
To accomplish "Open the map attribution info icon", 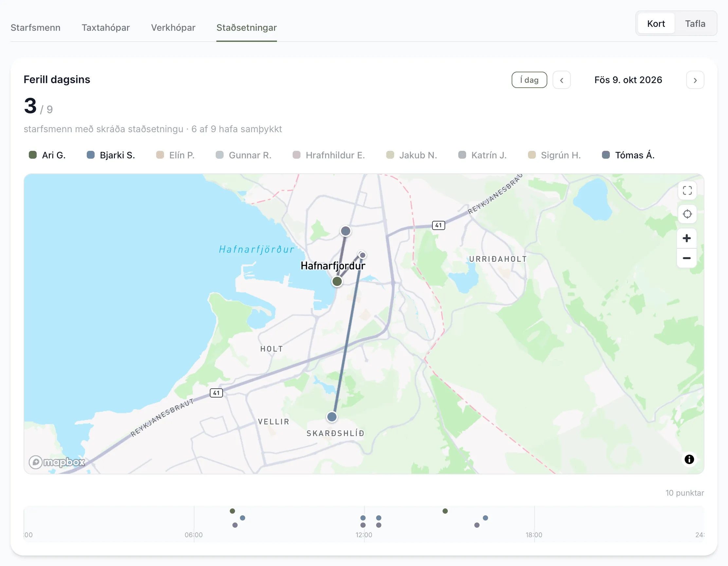I will click(x=689, y=459).
